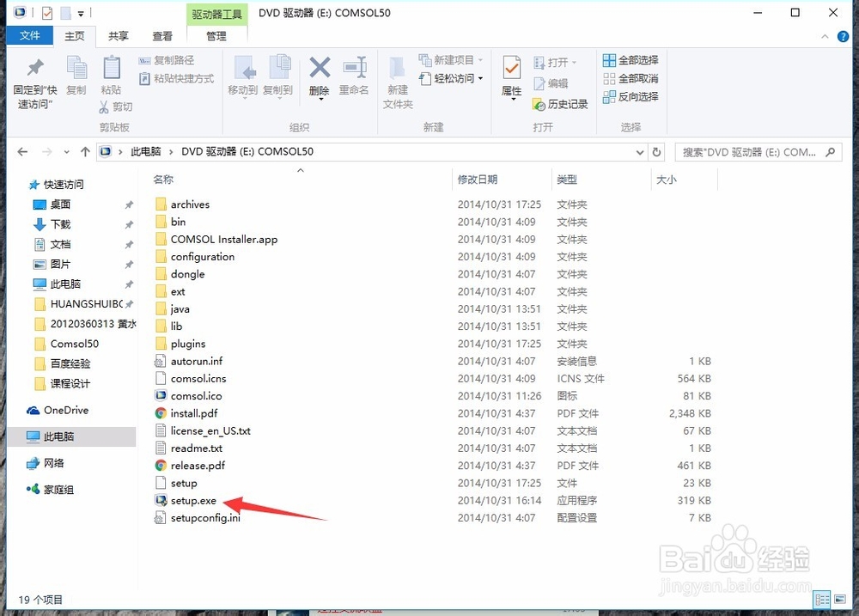Open the 打开 (Open) dropdown in ribbon
The width and height of the screenshot is (859, 616).
tap(555, 63)
